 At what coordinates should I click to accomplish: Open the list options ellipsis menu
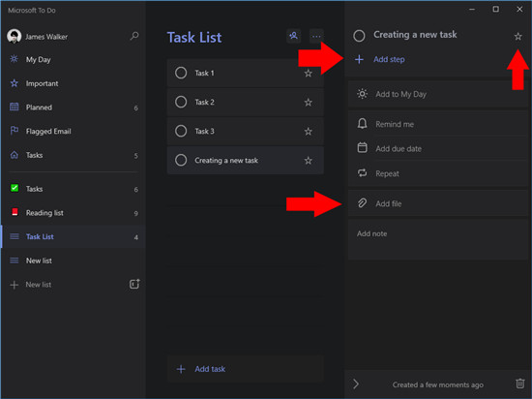pyautogui.click(x=316, y=36)
